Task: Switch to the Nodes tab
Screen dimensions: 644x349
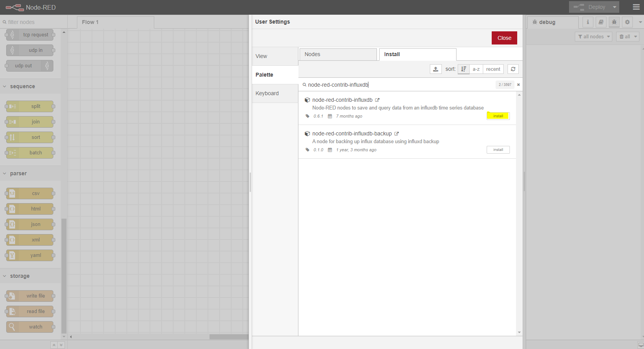Action: pyautogui.click(x=338, y=54)
